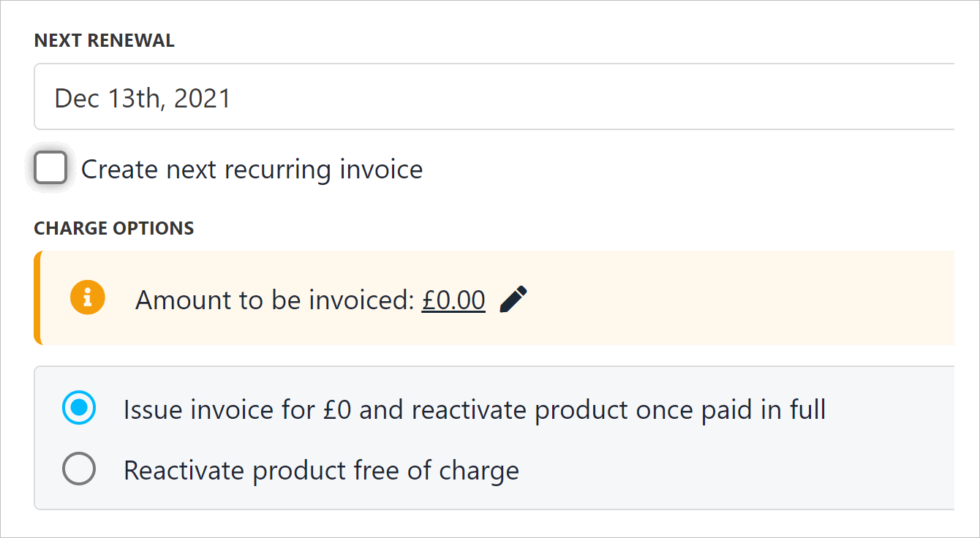The image size is (980, 538).
Task: Click the orange left border of amount notice
Action: tap(37, 298)
